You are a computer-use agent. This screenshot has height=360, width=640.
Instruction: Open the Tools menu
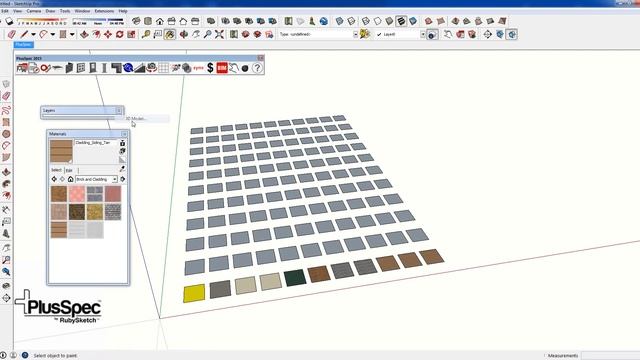[65, 11]
